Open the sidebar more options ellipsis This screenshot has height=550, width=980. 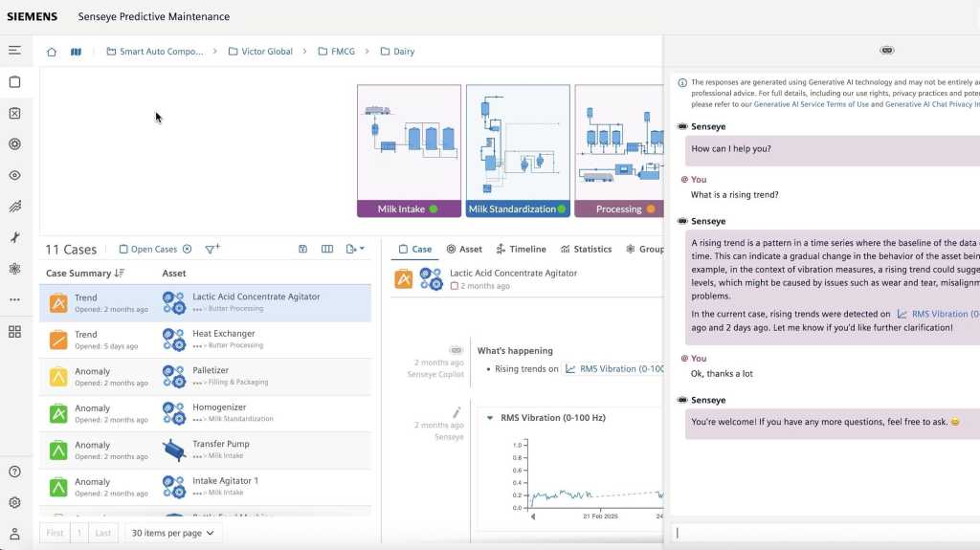tap(14, 300)
